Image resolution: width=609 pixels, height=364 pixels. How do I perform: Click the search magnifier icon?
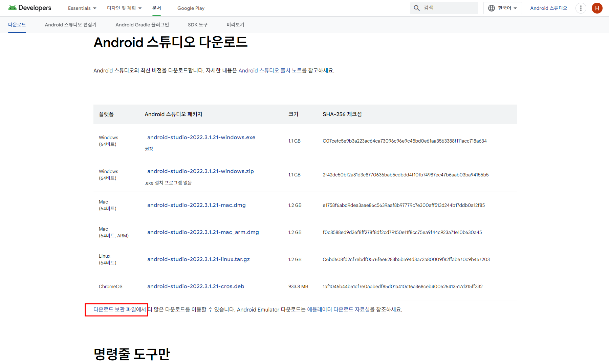point(417,8)
